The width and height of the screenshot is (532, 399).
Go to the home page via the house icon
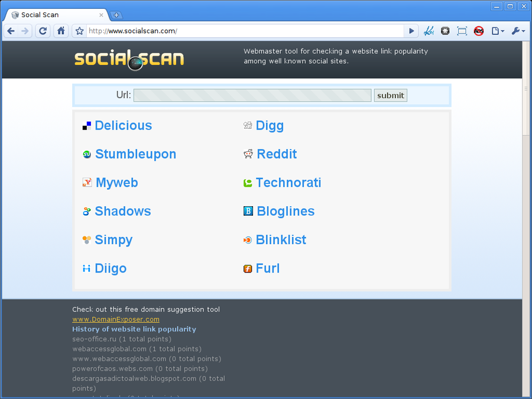point(61,31)
